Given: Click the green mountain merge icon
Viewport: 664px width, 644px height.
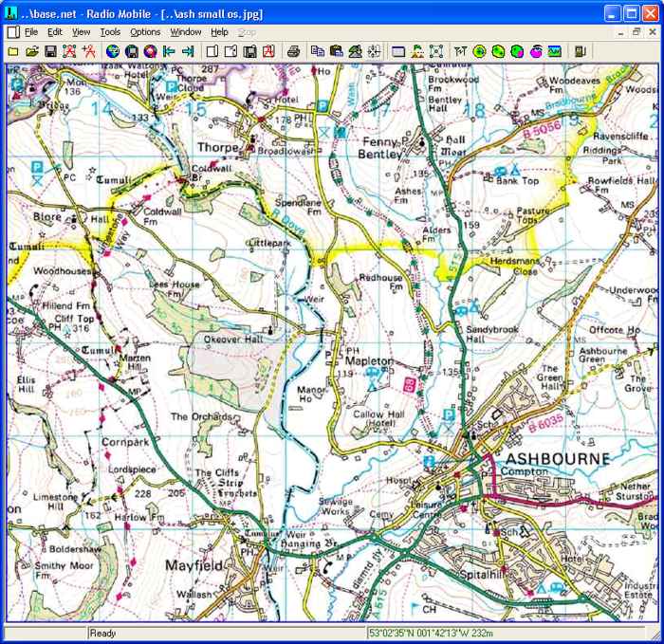Looking at the screenshot, I should coord(356,51).
